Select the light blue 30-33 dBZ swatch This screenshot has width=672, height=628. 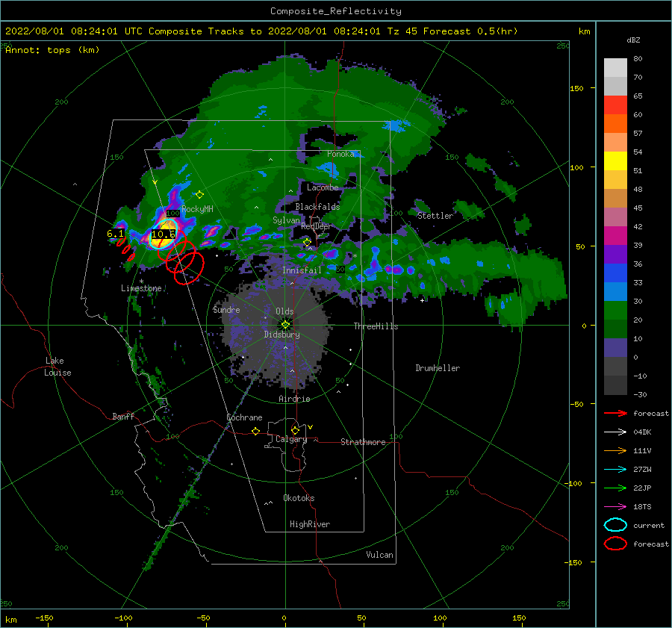(x=615, y=291)
